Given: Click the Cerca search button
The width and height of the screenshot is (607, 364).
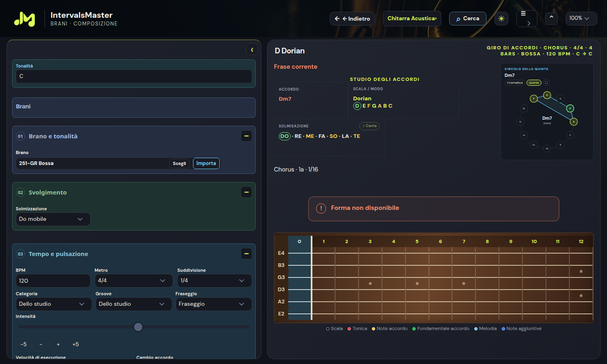Looking at the screenshot, I should click(467, 19).
